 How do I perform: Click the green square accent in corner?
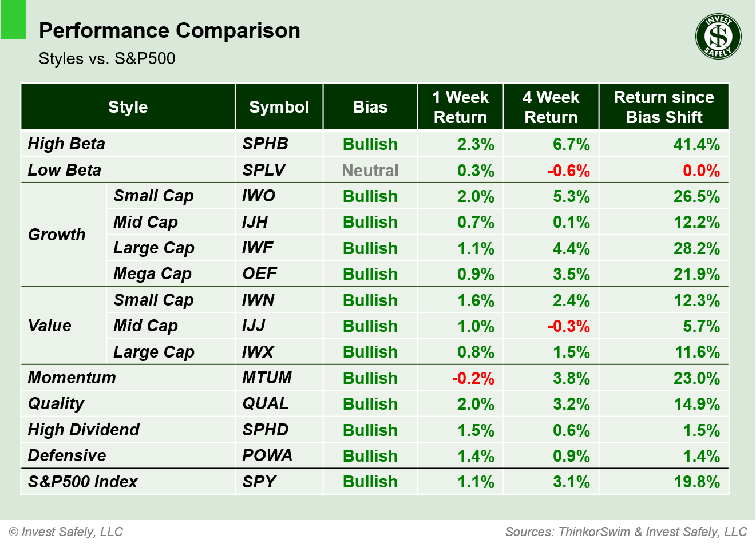click(13, 19)
